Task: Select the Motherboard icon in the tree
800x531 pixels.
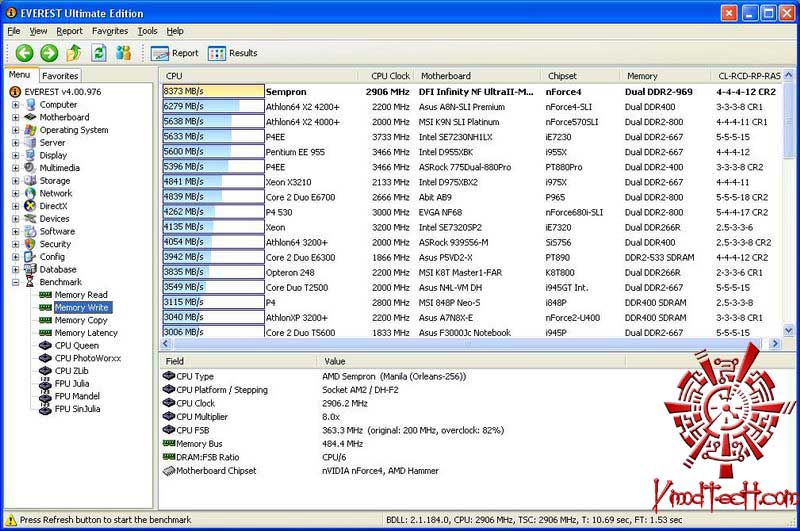Action: tap(31, 117)
